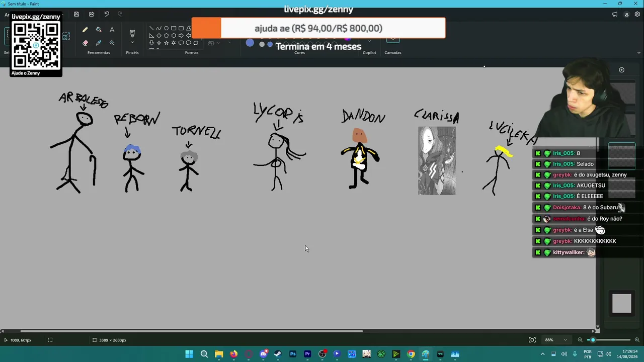The width and height of the screenshot is (644, 362).
Task: Select the four-point star shape
Action: tap(159, 43)
